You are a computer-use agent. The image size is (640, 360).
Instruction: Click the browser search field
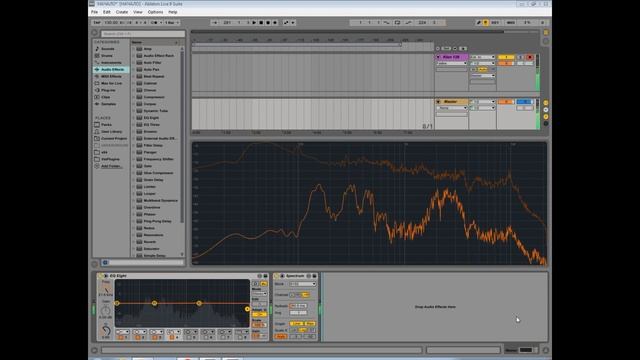143,34
